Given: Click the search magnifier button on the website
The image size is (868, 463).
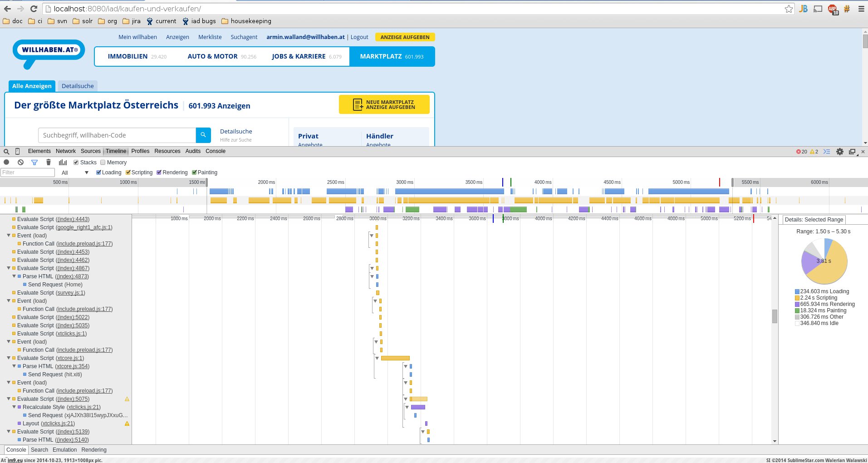Looking at the screenshot, I should point(203,135).
